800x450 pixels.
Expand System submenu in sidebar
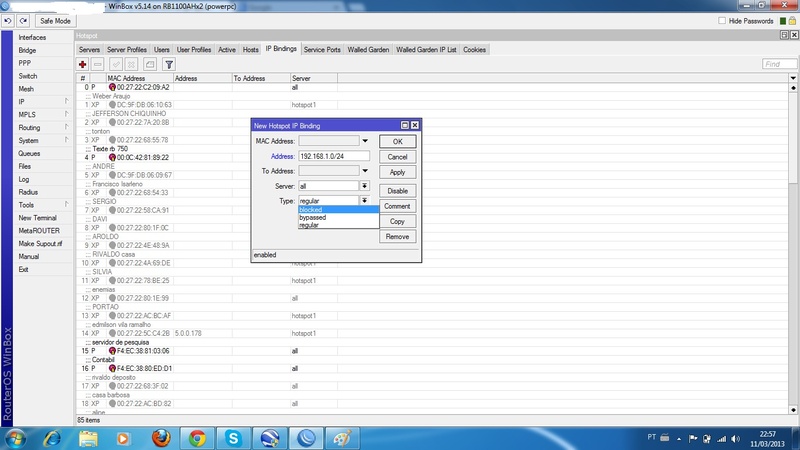coord(66,140)
